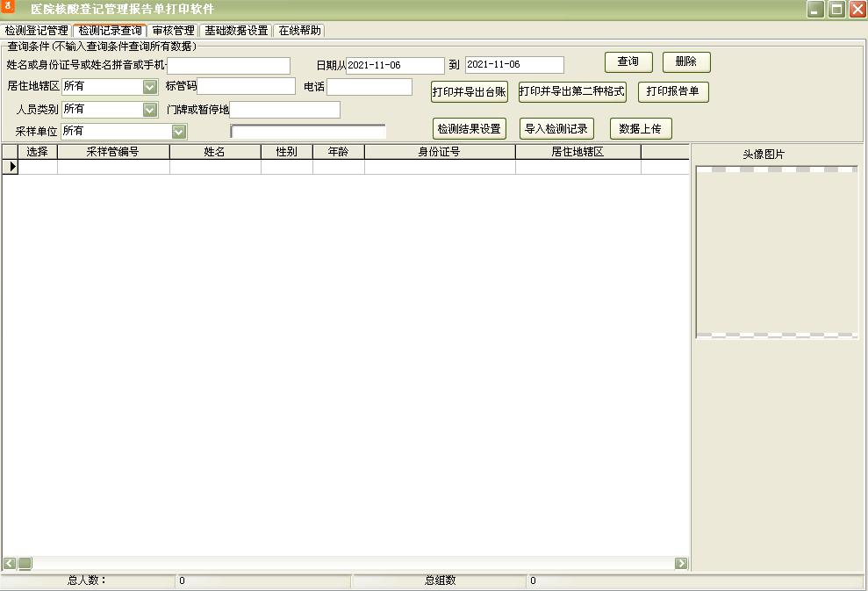
Task: Focus the 标管码 input field
Action: (247, 86)
